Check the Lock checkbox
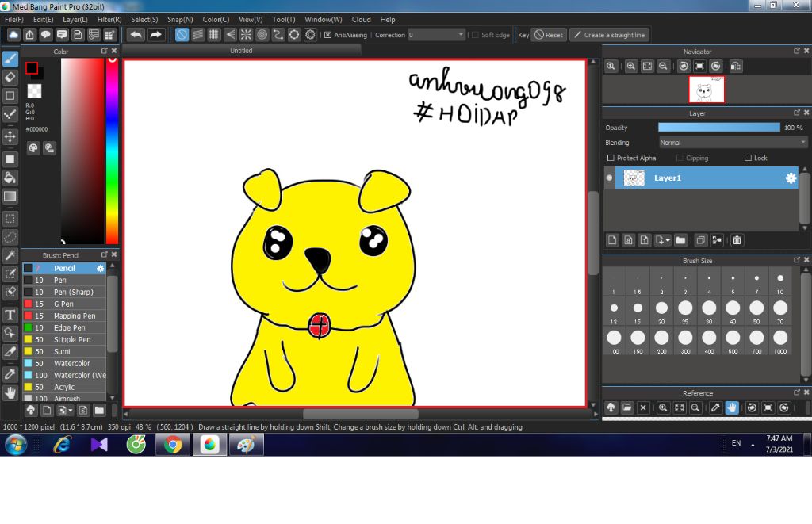Viewport: 812px width, 524px height. click(748, 158)
